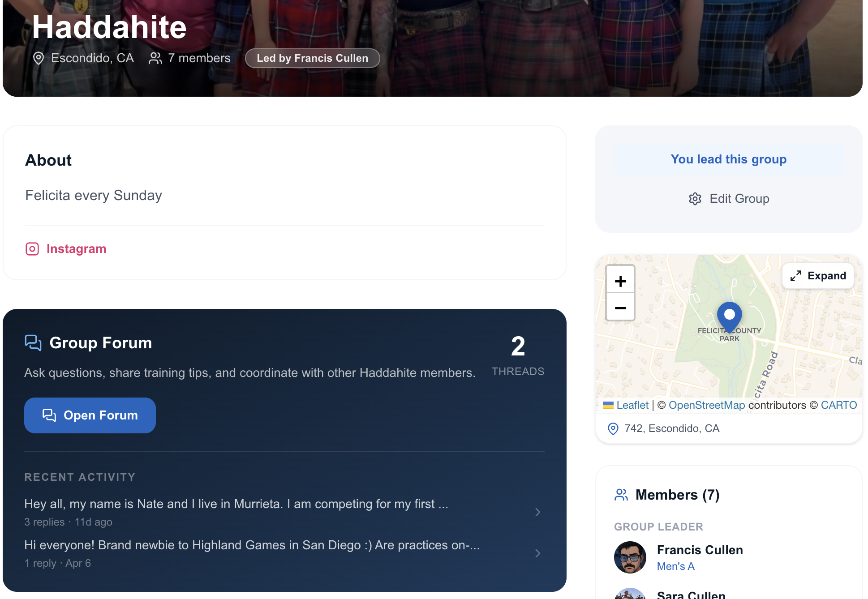Click the 'Escondido, CA' location text in header
Viewport: 868px width, 599px height.
point(92,58)
